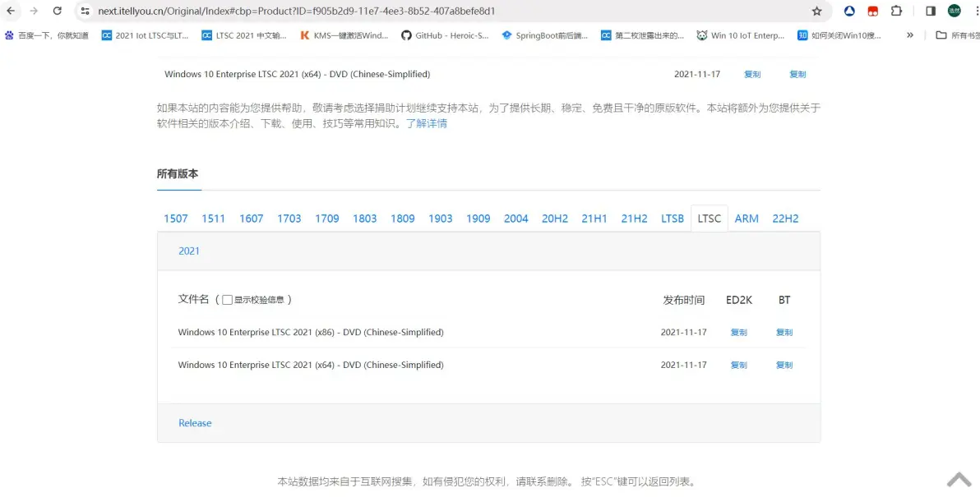Open the 2021 Iot LTSC与LT bookmark

click(145, 35)
